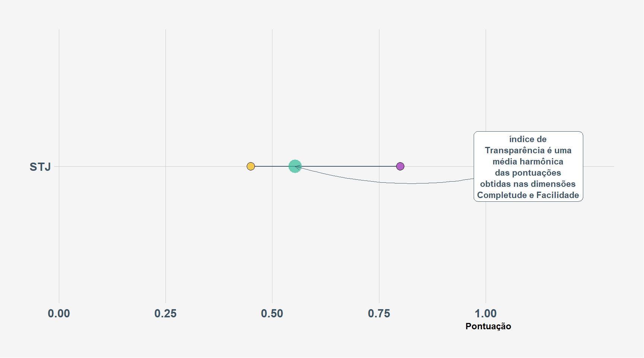Click the 0.00 tick label
644x358 pixels.
click(x=59, y=314)
